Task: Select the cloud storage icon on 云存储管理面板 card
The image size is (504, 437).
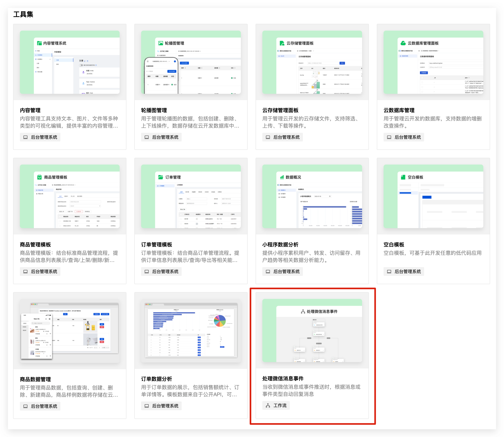Action: click(x=282, y=43)
